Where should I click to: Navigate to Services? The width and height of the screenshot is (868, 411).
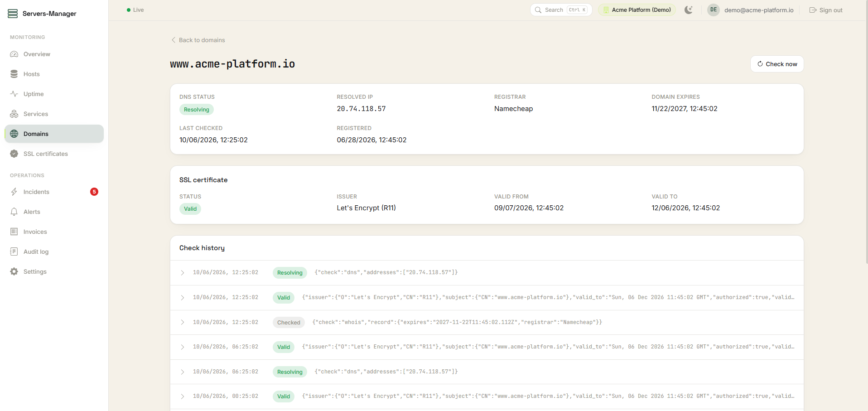tap(54, 114)
